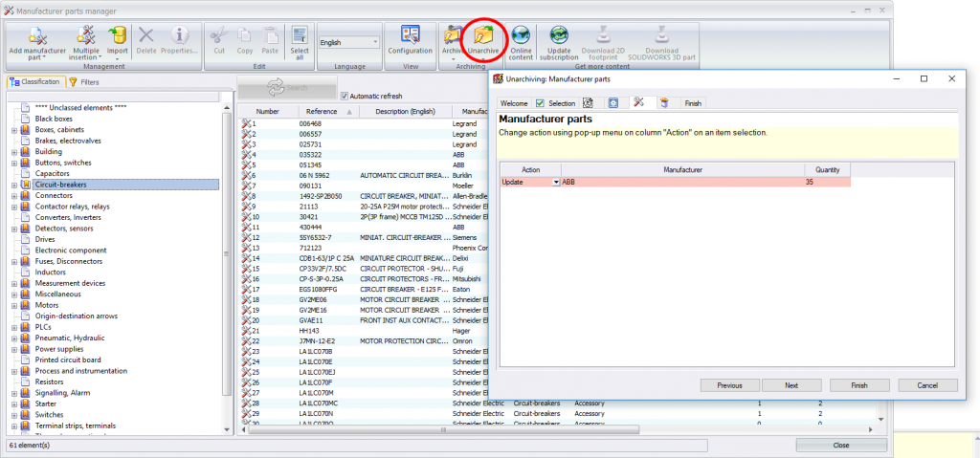Screen dimensions: 980x458
Task: Click the Next button
Action: 791,385
